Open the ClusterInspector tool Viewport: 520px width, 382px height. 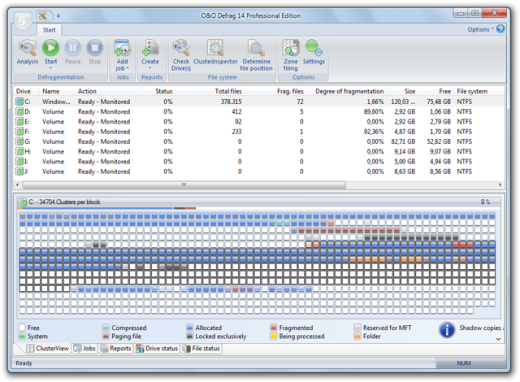point(215,52)
